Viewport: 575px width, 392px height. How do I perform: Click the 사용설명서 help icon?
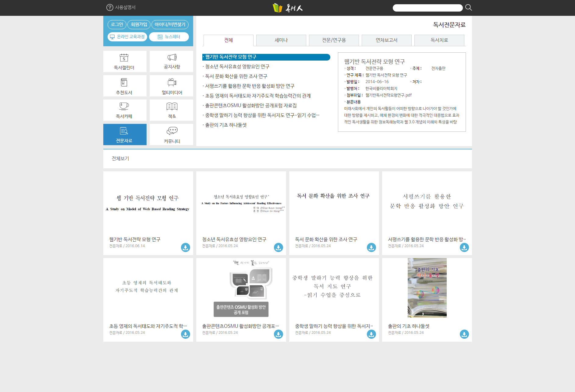110,8
